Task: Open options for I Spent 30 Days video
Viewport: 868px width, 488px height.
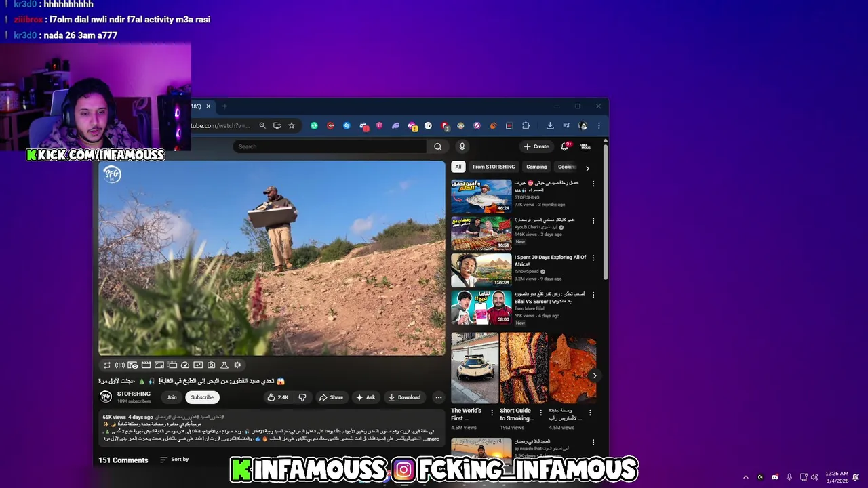Action: coord(593,258)
